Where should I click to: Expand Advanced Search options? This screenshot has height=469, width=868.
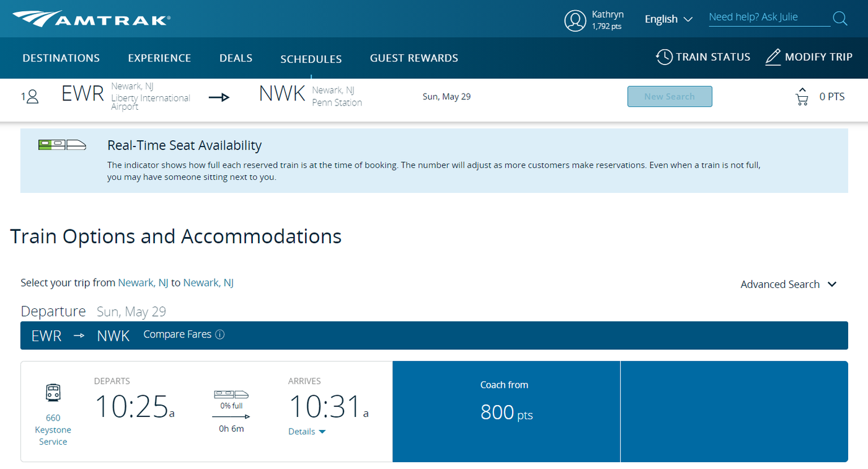tap(789, 284)
